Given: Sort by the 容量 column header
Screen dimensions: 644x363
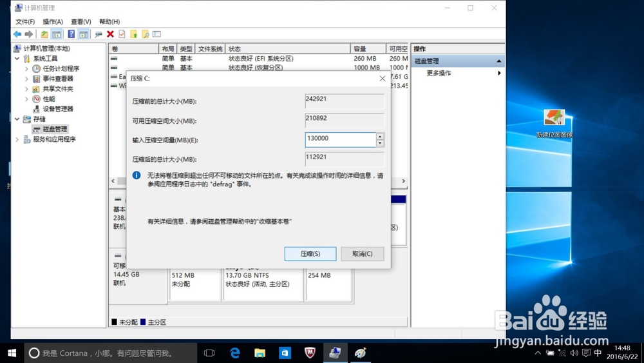Looking at the screenshot, I should click(368, 49).
